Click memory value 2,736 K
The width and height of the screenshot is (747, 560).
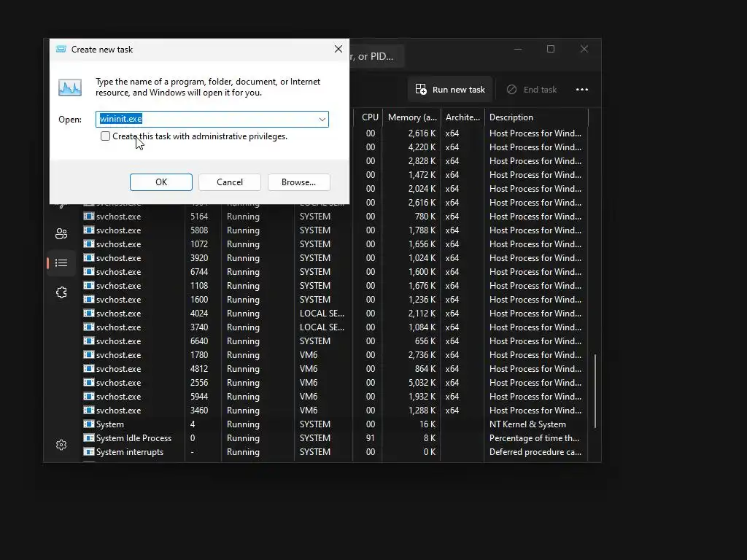click(x=422, y=355)
